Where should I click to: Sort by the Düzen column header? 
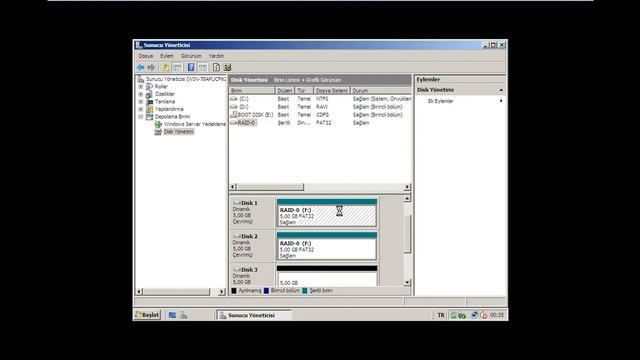pos(284,91)
